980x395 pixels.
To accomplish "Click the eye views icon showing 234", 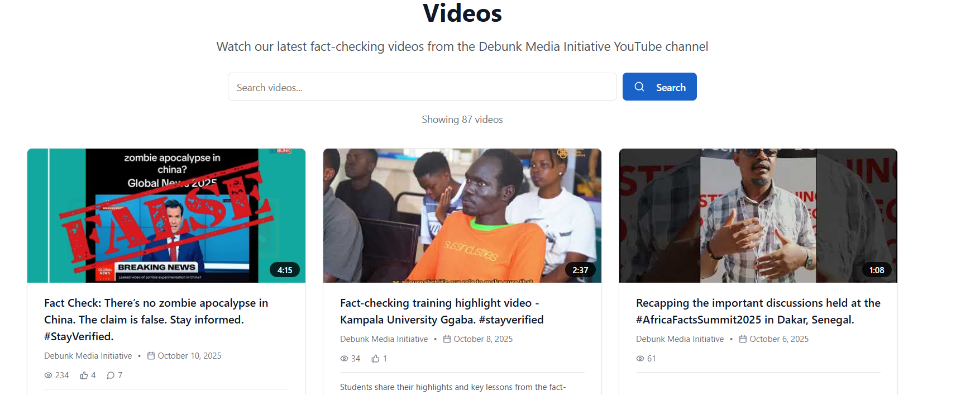I will click(49, 375).
